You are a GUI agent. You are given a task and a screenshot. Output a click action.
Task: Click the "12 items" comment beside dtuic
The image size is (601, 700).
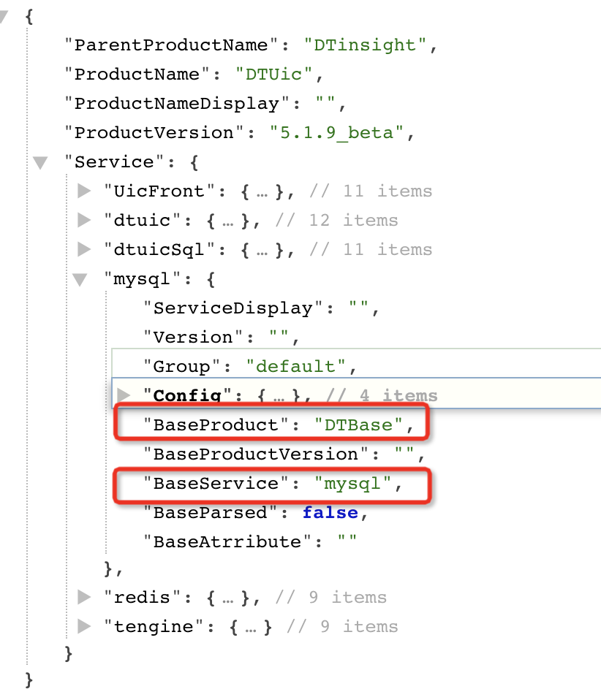click(x=370, y=221)
